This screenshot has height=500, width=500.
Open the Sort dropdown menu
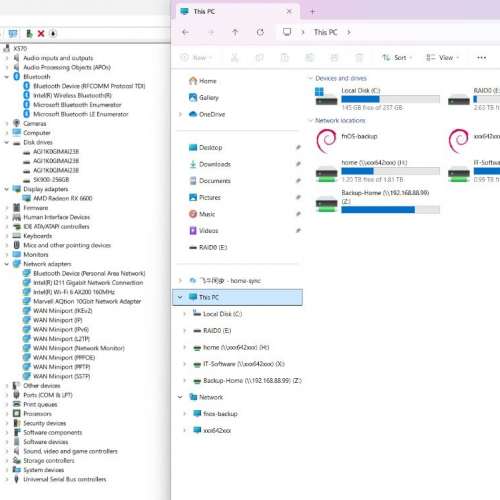(x=397, y=58)
